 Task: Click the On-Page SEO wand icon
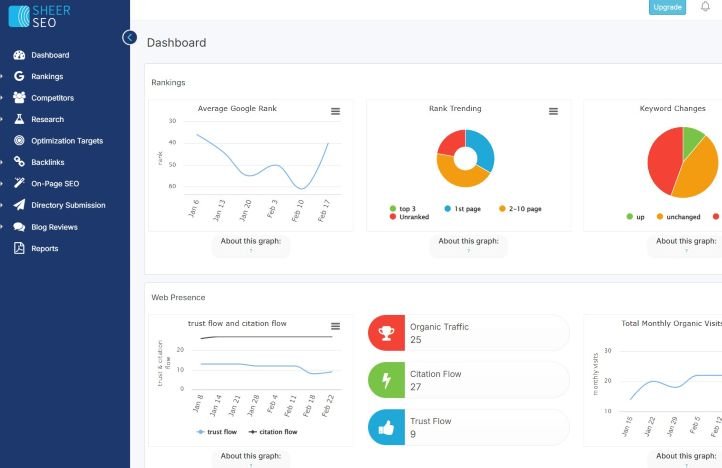point(19,183)
